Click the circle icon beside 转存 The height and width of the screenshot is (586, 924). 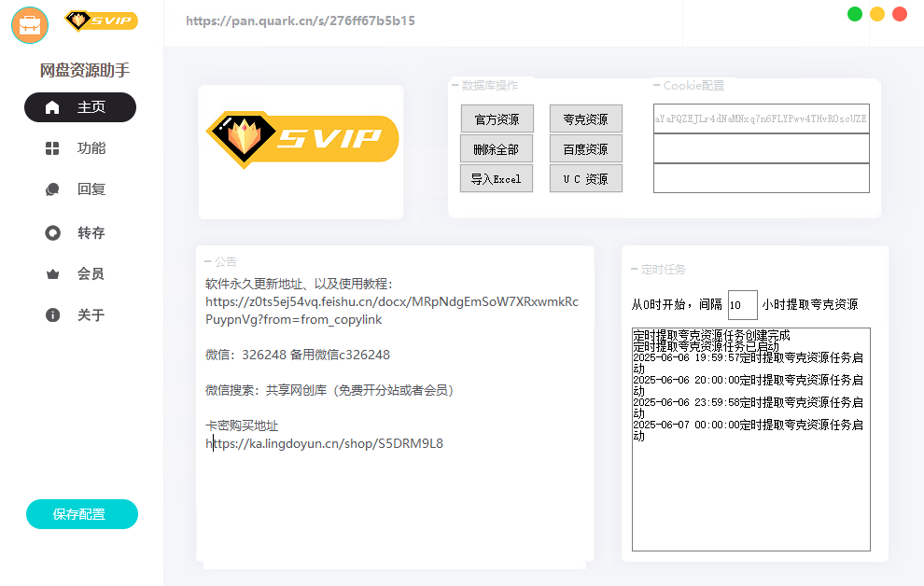tap(52, 233)
